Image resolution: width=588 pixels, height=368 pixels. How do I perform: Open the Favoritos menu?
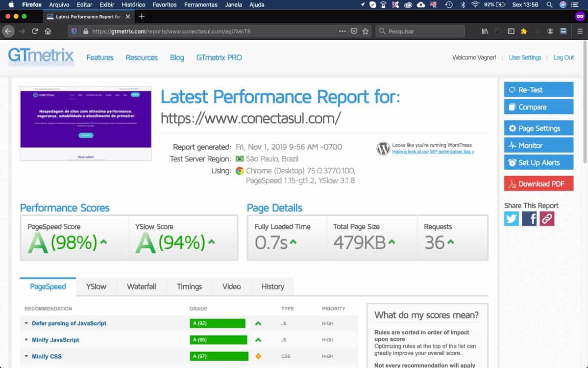click(165, 4)
